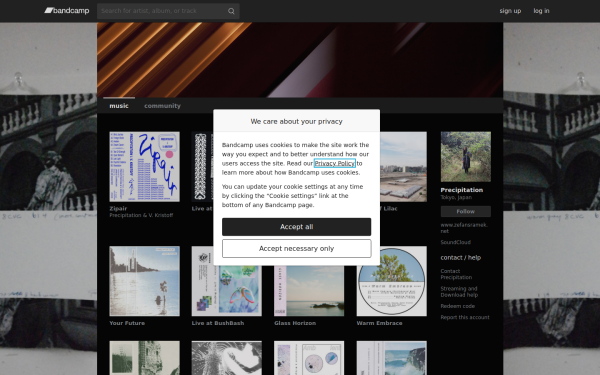The height and width of the screenshot is (375, 600).
Task: Open the Glass Horizon album title link
Action: click(x=295, y=323)
